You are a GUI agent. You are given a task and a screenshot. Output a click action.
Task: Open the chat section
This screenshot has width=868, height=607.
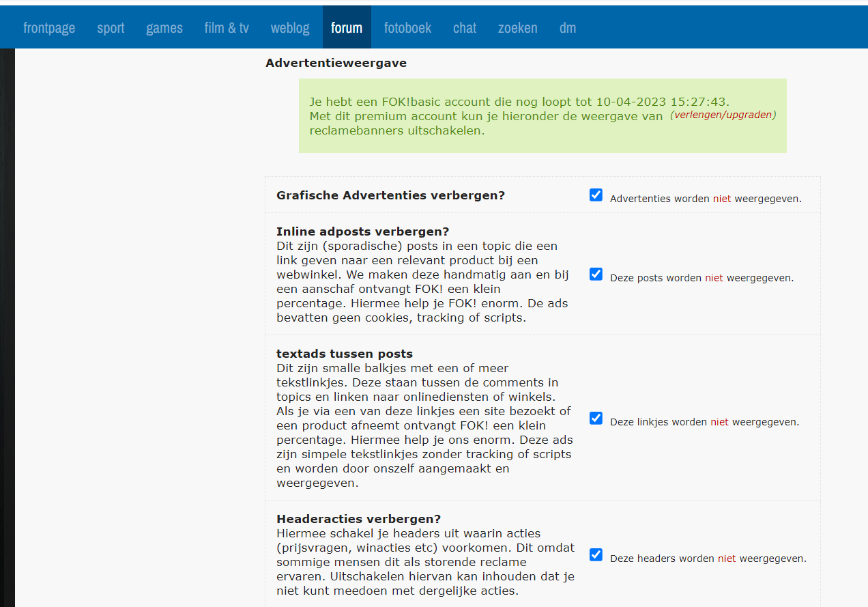[465, 28]
